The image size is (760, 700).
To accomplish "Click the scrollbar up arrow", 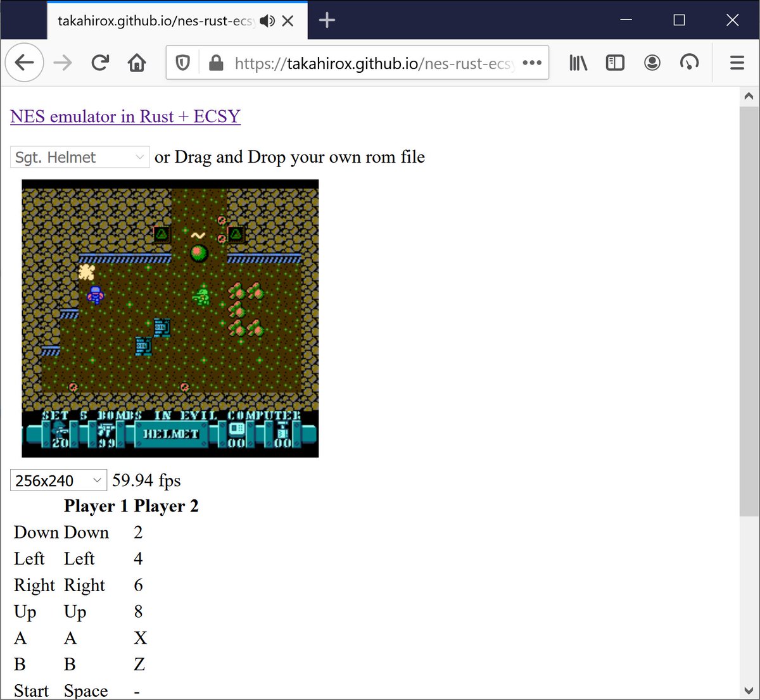I will [749, 97].
